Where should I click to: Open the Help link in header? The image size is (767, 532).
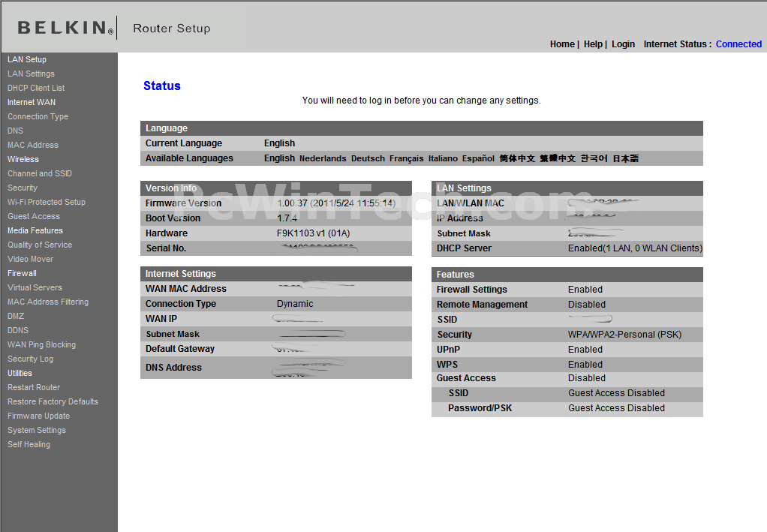point(593,44)
